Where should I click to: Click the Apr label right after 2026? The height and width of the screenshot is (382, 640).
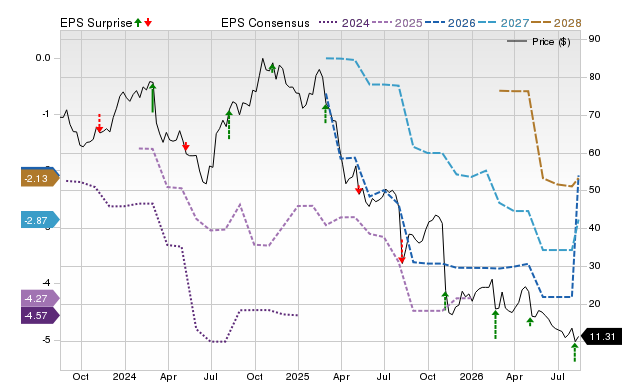tap(514, 376)
